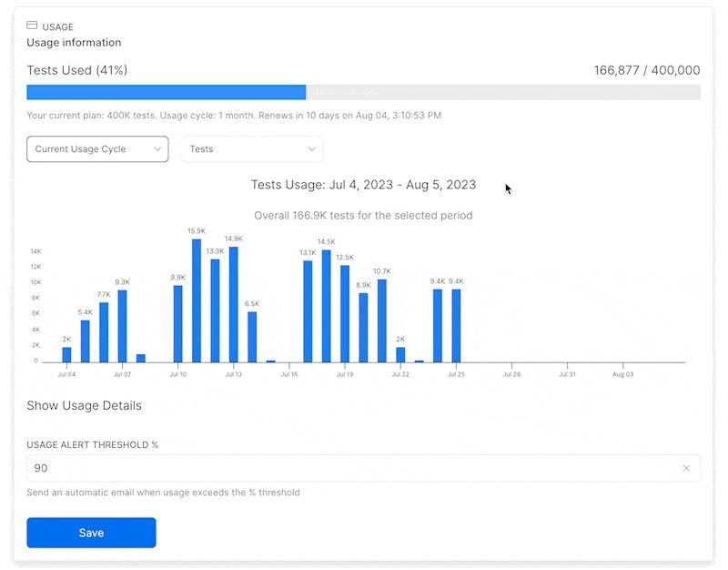The height and width of the screenshot is (570, 728).
Task: Click the '166,877 / 400,000' usage count
Action: pos(647,70)
